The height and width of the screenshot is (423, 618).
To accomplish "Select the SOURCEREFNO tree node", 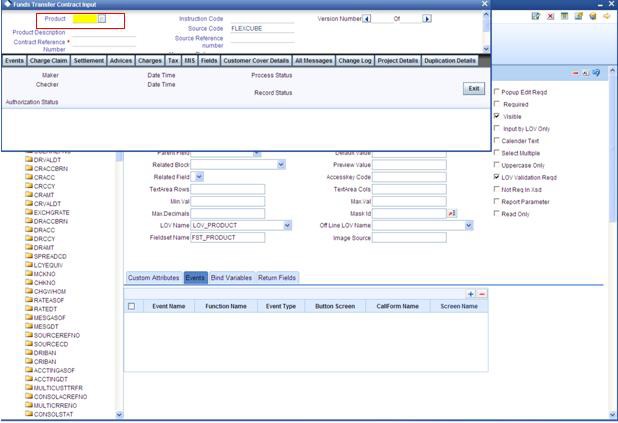I will [x=52, y=335].
